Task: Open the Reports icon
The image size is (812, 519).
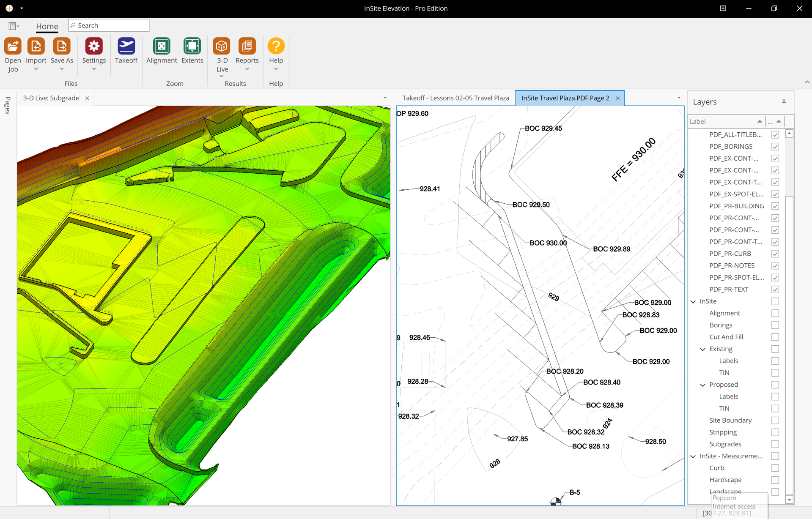Action: coord(247,47)
